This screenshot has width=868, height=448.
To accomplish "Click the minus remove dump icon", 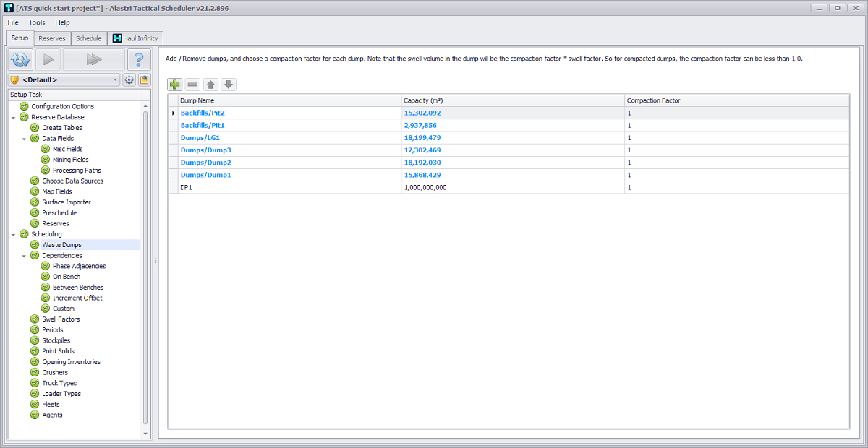I will (192, 85).
